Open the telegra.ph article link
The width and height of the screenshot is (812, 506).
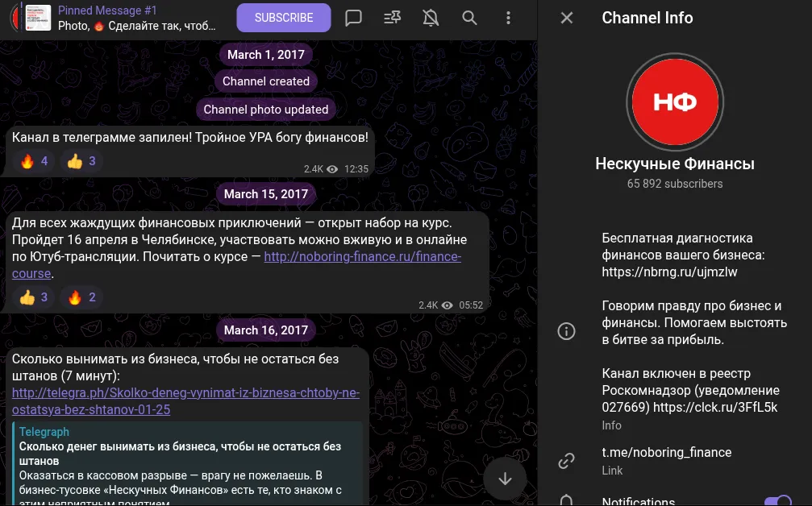tap(185, 401)
